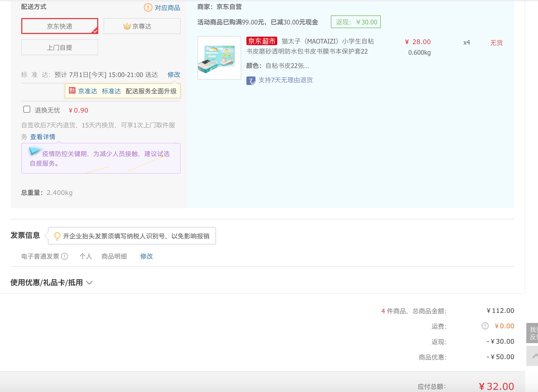This screenshot has height=392, width=538.
Task: Enable 退换无忧 checkbox
Action: 27,109
